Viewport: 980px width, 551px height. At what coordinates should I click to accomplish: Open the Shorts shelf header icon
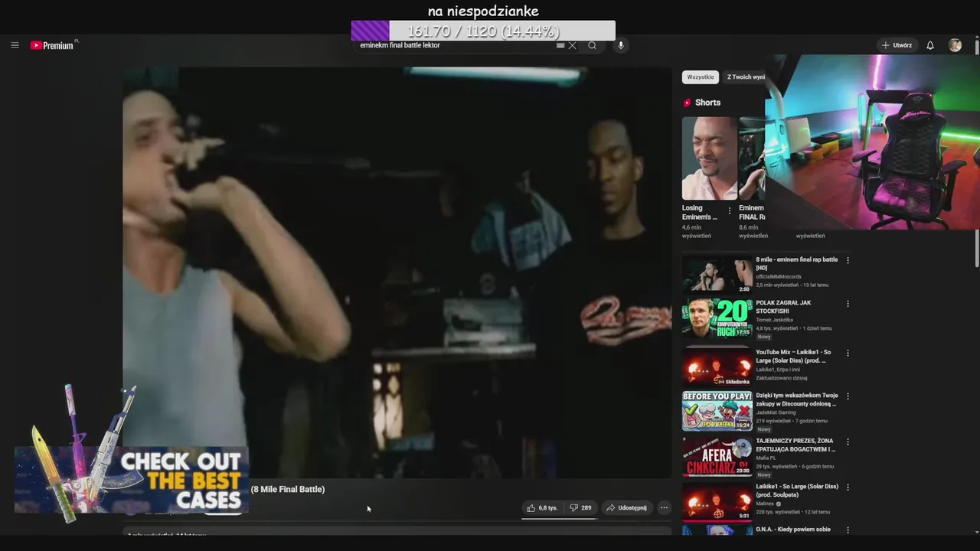coord(687,103)
